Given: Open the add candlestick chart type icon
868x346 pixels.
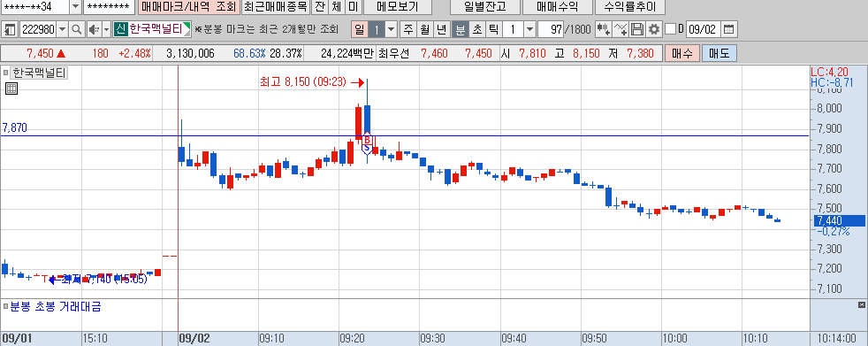Looking at the screenshot, I should point(604,29).
